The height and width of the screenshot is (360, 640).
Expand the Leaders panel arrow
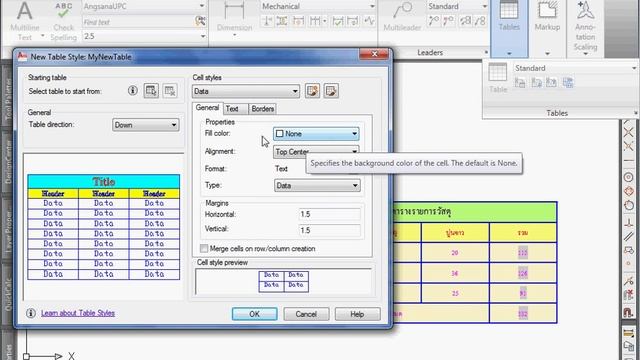pyautogui.click(x=486, y=52)
